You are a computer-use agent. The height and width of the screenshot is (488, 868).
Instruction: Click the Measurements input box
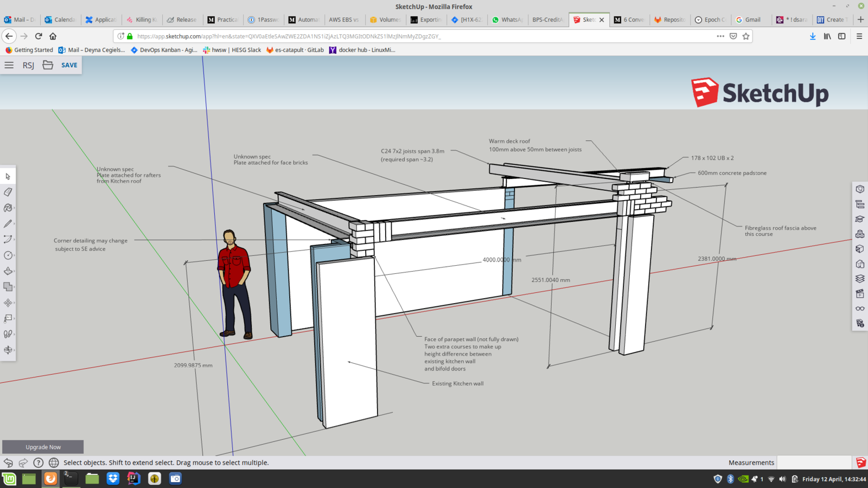tap(814, 463)
